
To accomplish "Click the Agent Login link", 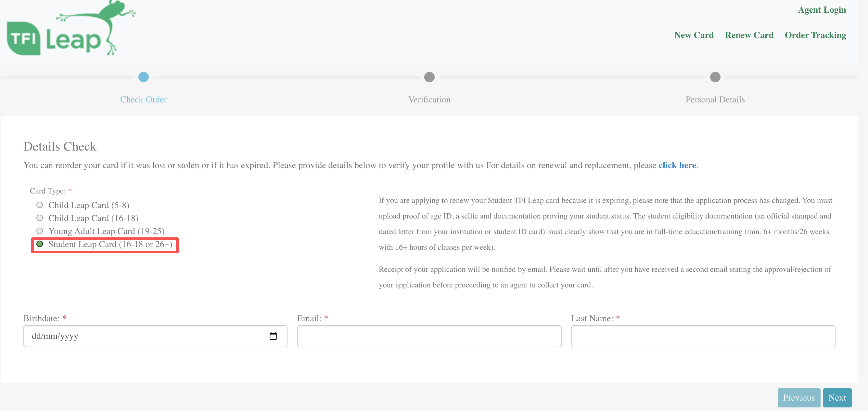I will [x=822, y=10].
